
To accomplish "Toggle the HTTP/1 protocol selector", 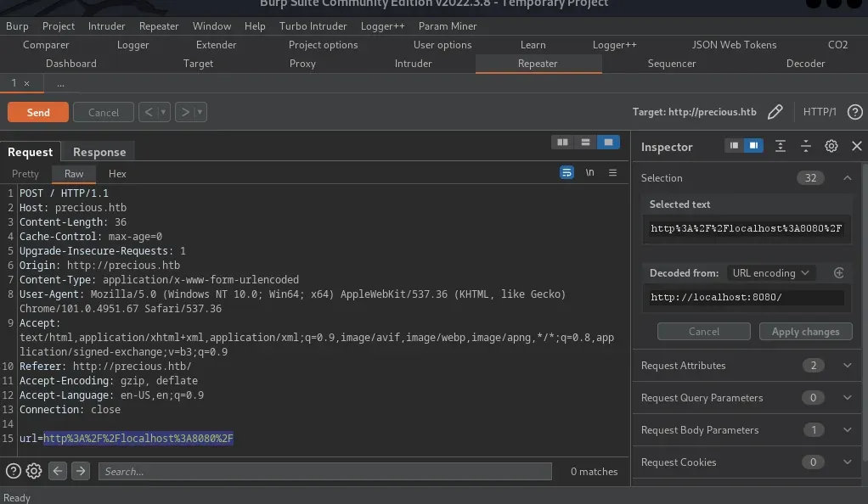I will (x=820, y=112).
